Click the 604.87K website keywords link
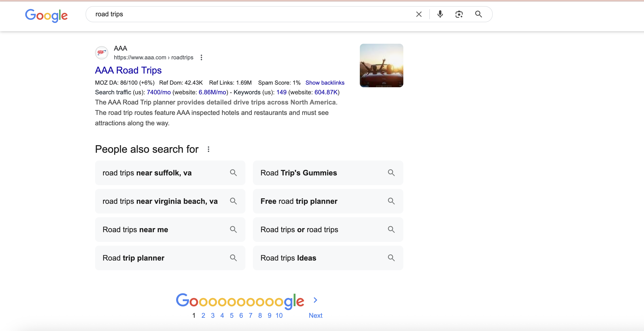Viewport: 644px width, 331px height. (x=326, y=92)
